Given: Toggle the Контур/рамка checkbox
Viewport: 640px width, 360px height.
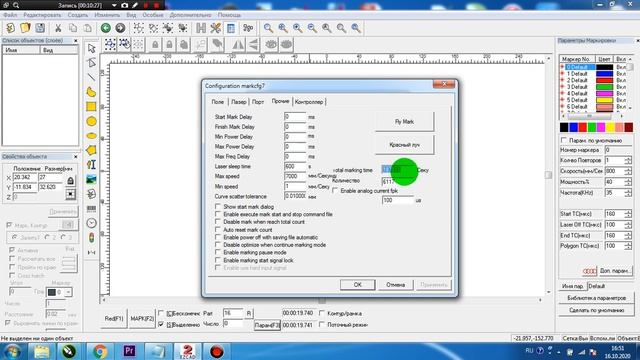Looking at the screenshot, I should point(322,313).
